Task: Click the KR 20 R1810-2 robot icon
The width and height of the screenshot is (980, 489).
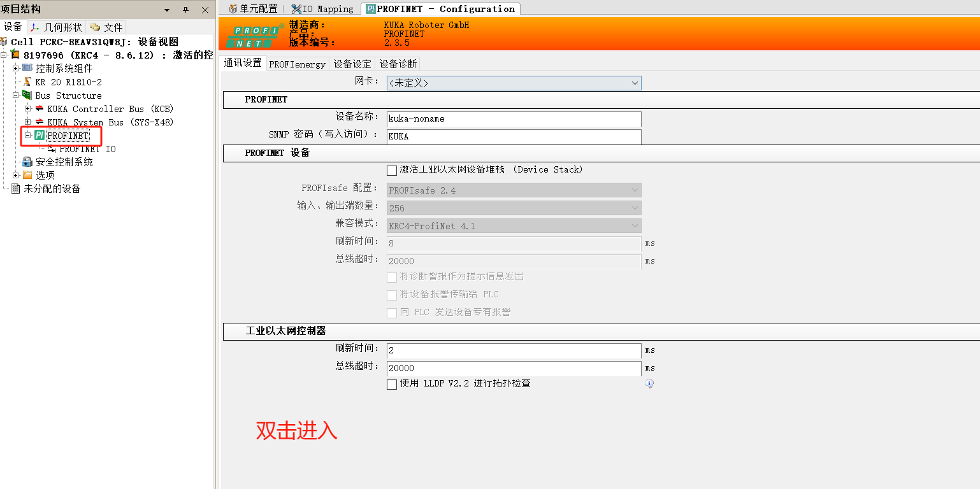Action: pos(27,82)
